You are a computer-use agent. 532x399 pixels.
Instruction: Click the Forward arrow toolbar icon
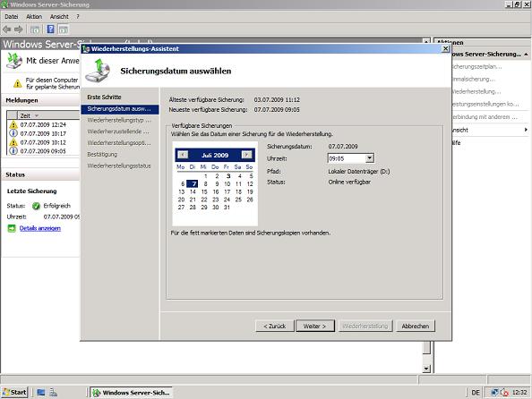click(19, 30)
